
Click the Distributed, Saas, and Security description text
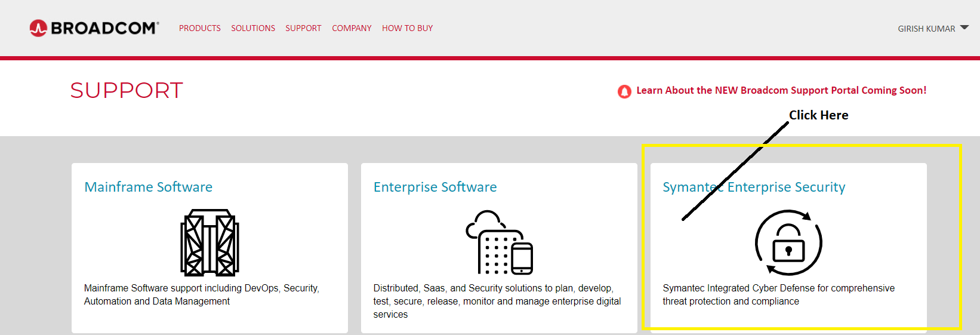coord(497,301)
